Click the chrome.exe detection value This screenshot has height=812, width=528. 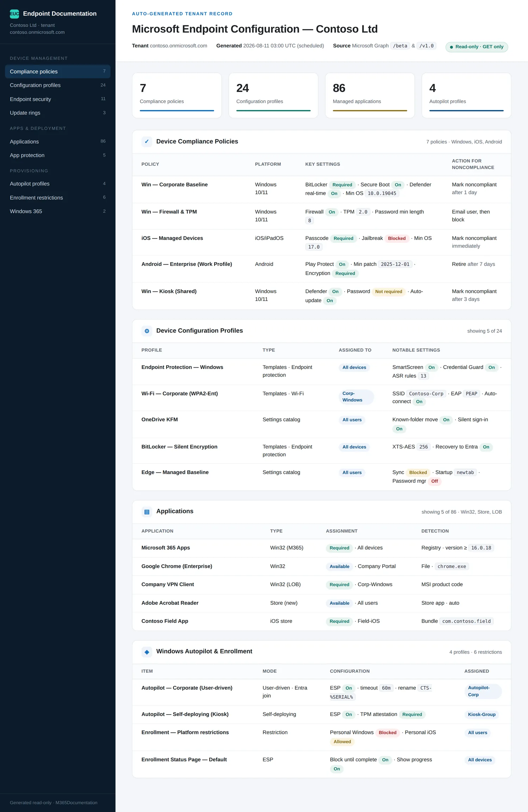452,566
